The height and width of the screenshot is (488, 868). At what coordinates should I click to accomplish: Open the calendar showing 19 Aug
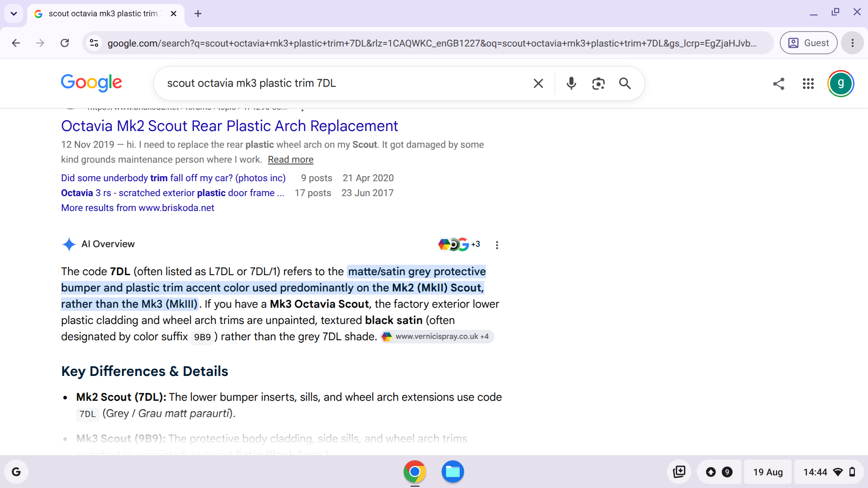[768, 472]
